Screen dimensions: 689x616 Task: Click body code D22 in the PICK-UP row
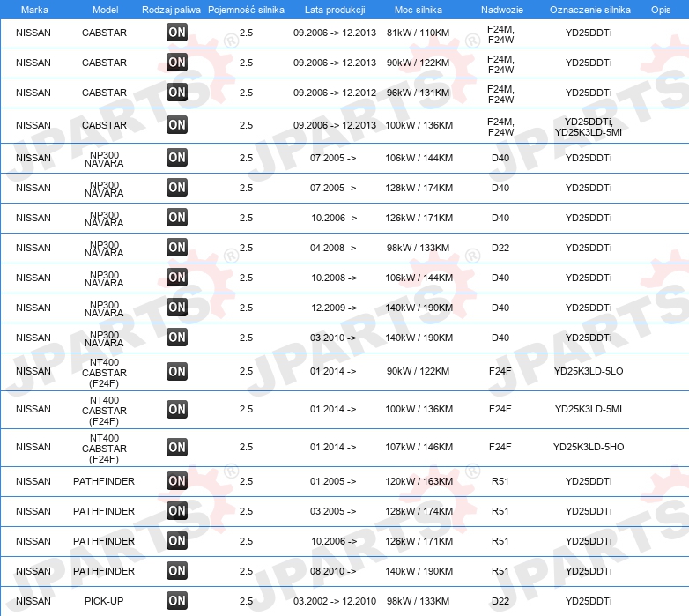pos(500,601)
